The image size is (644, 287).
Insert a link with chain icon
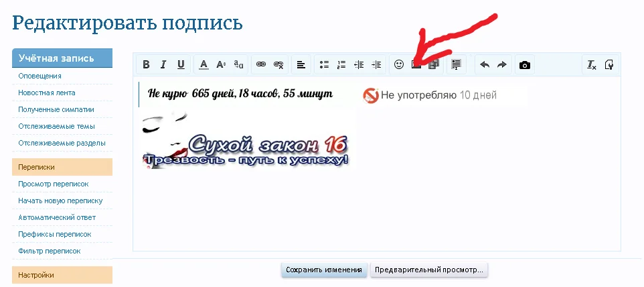261,64
